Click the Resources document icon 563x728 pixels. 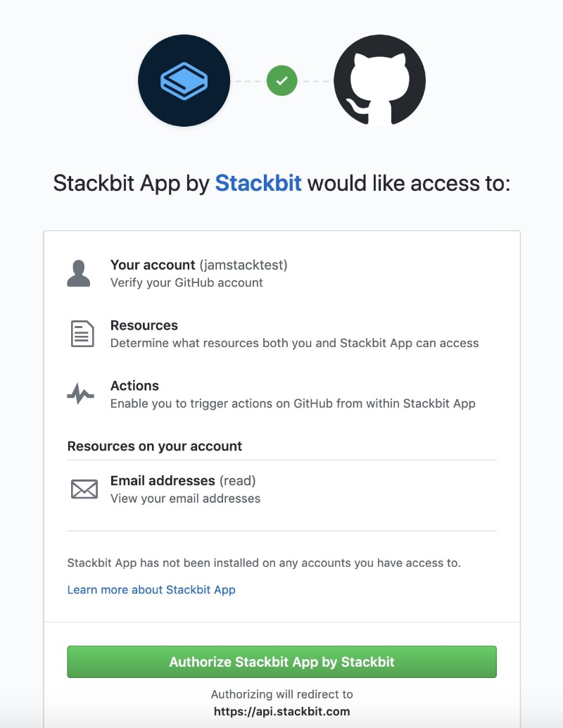click(82, 334)
